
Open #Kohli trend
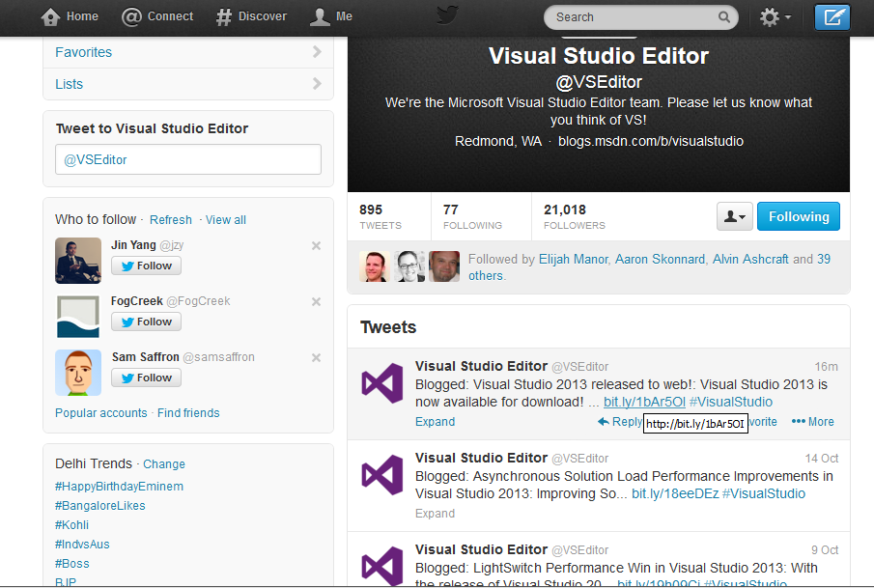[71, 525]
